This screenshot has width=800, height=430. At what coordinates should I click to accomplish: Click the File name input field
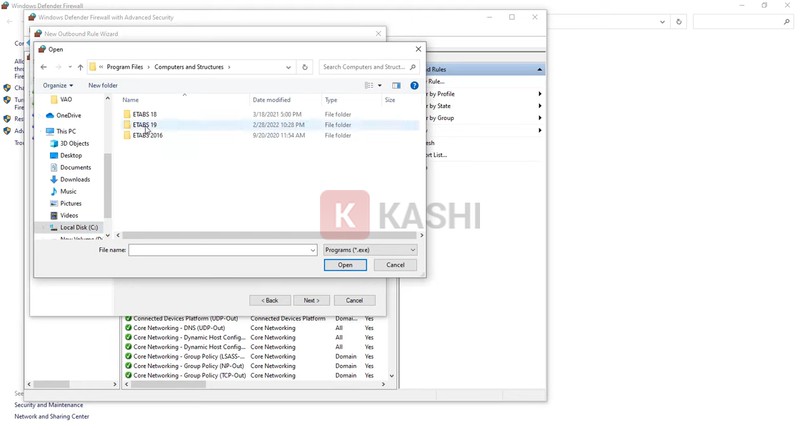[219, 250]
